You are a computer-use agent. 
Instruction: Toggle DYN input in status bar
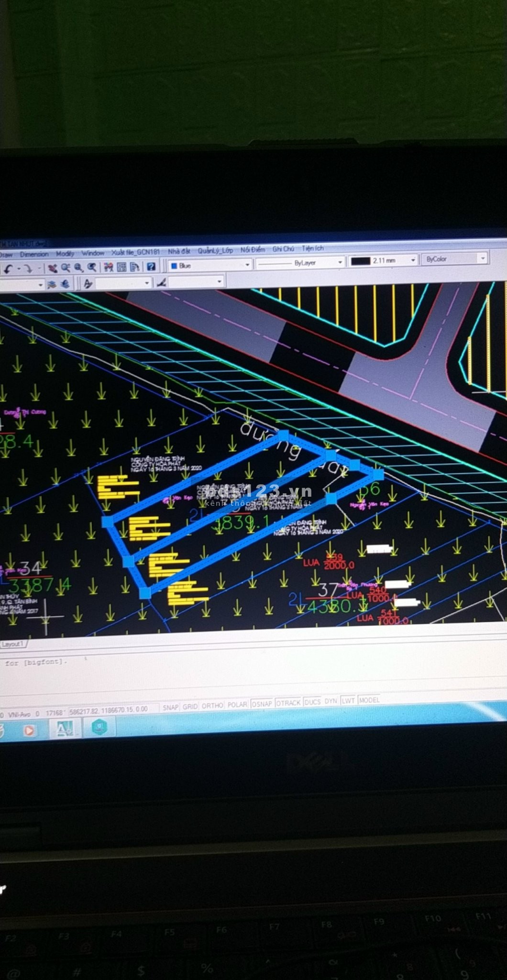tap(331, 701)
